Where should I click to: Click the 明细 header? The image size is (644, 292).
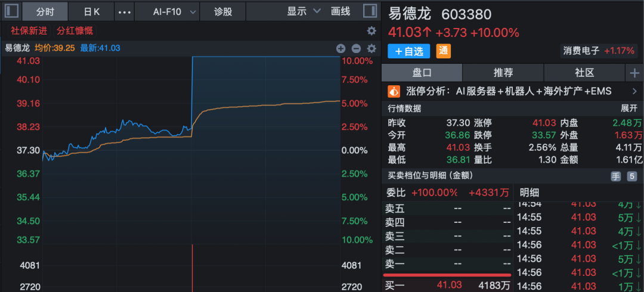coord(530,192)
